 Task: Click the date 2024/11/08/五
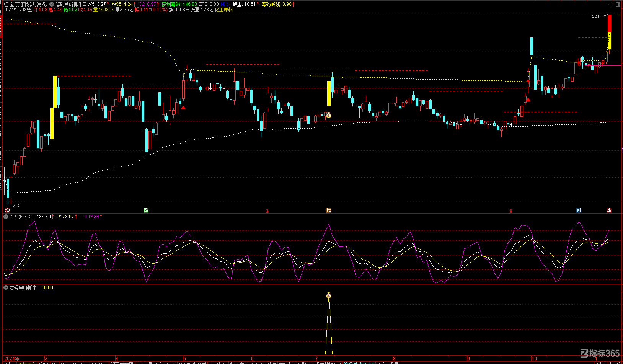click(18, 10)
